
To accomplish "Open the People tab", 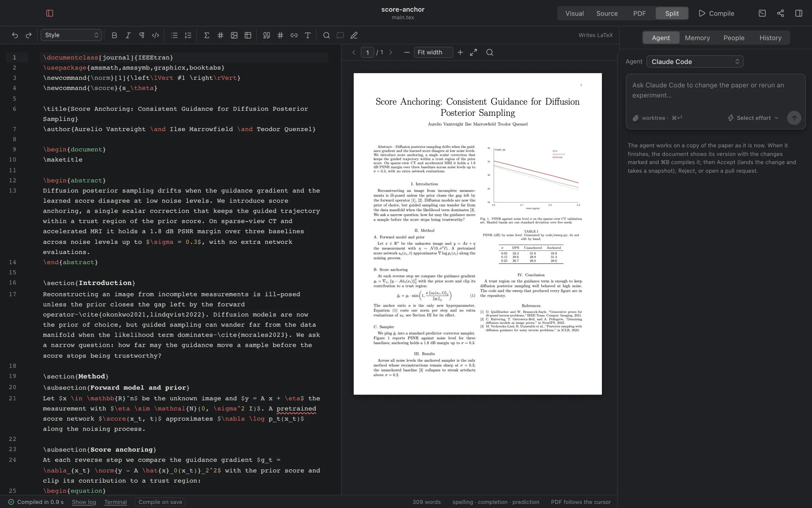I will (734, 38).
